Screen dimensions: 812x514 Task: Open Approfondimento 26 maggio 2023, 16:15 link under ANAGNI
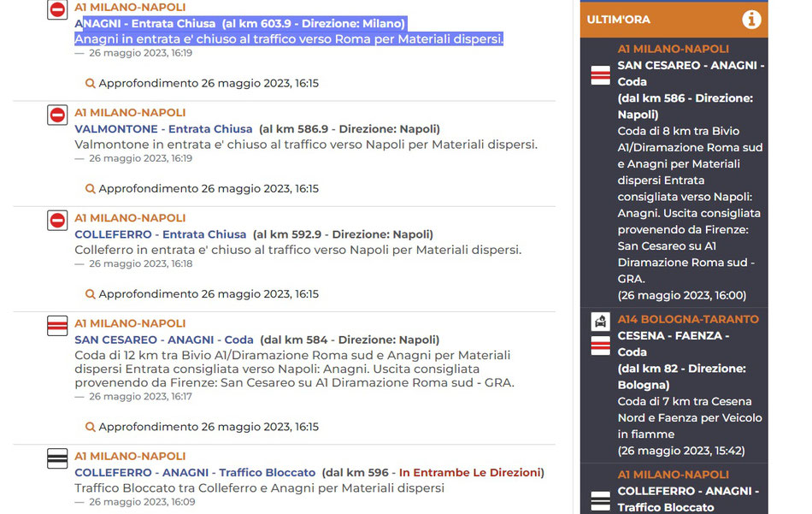point(209,84)
